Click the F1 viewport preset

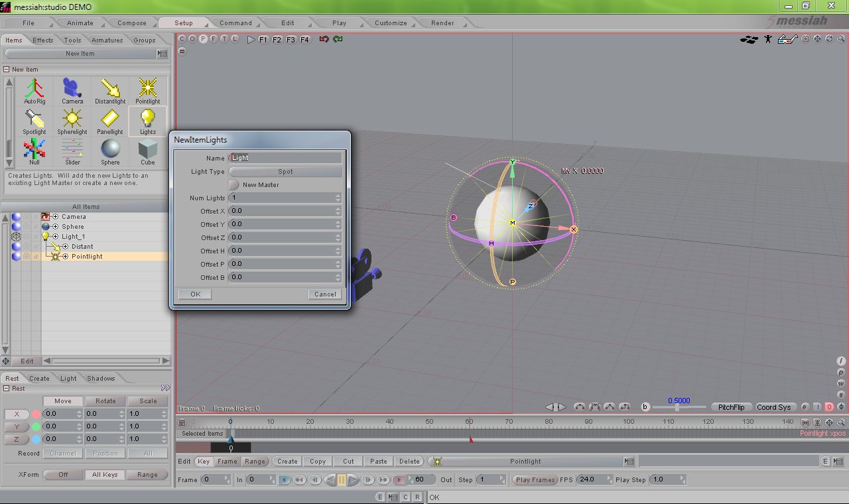[x=263, y=39]
